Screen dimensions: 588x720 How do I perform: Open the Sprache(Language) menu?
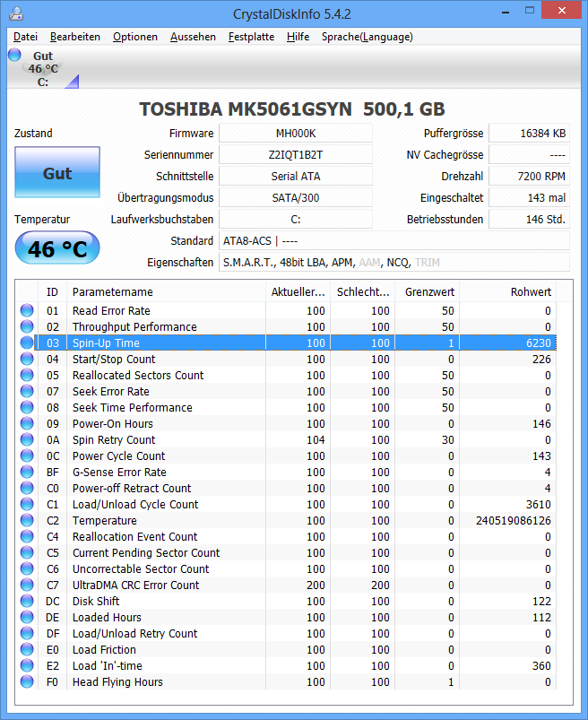point(367,37)
